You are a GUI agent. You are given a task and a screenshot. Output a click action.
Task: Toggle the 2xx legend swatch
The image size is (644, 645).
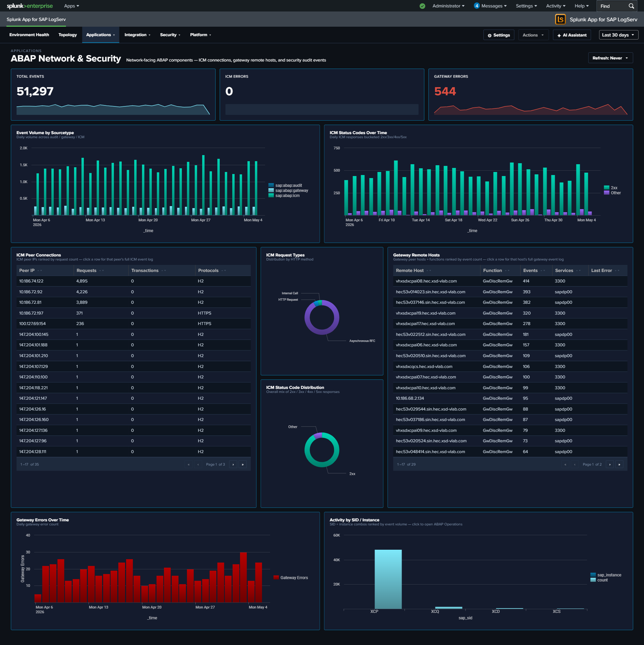pos(606,188)
